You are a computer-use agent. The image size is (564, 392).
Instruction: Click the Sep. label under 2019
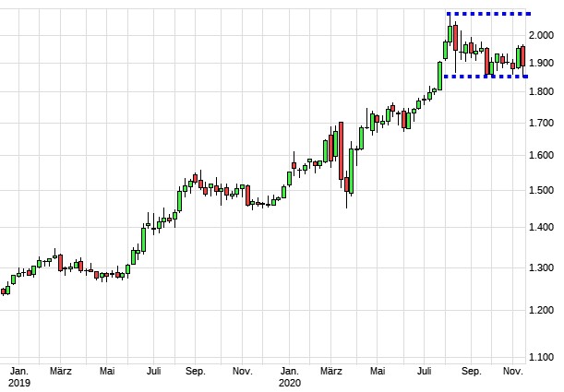pyautogui.click(x=196, y=371)
